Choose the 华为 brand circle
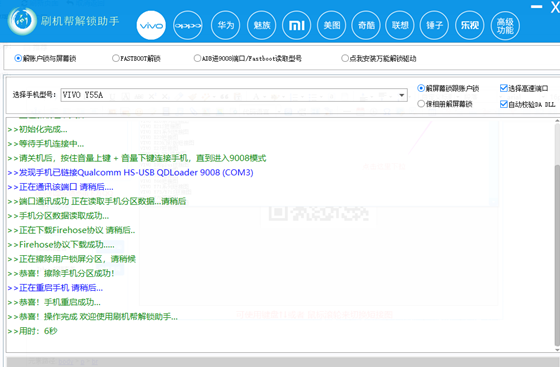The image size is (560, 367). tap(225, 25)
